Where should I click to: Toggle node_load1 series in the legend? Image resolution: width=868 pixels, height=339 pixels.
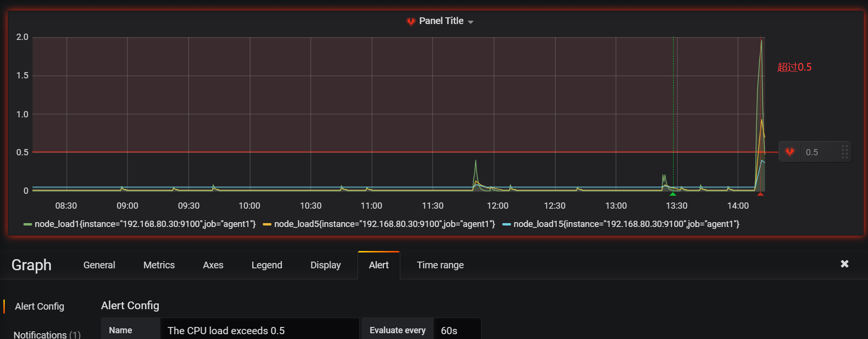coord(145,224)
